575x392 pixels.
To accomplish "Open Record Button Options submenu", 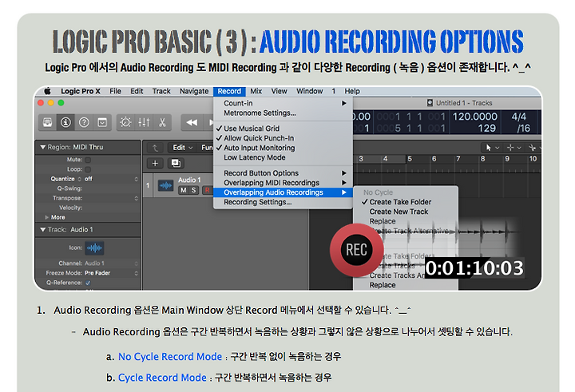I will coord(283,173).
